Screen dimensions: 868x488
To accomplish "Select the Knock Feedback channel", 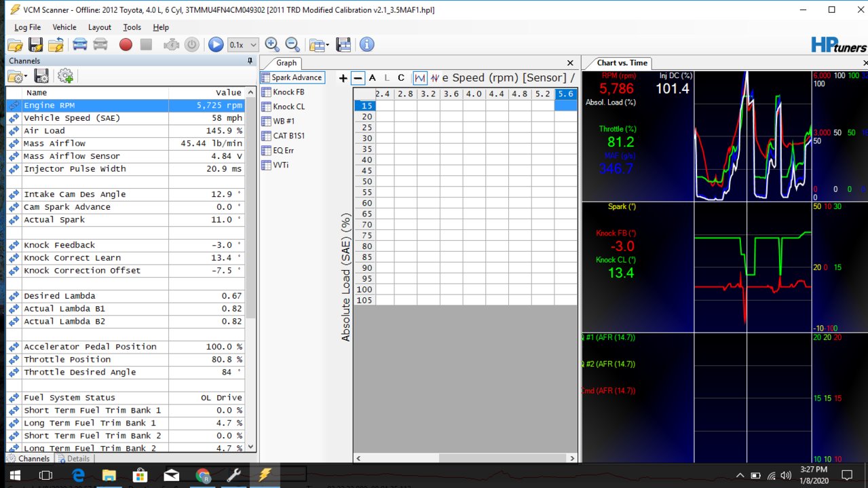I will tap(126, 245).
